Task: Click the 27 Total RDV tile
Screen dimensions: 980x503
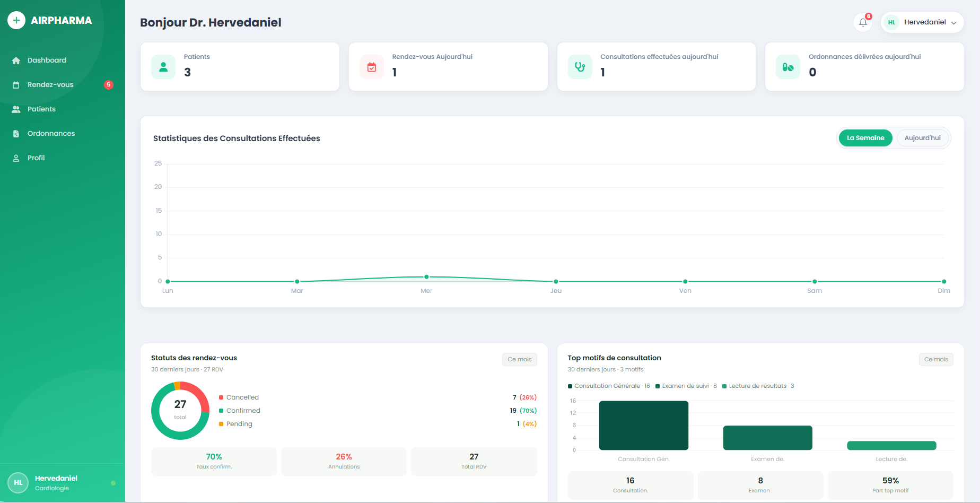Action: [474, 462]
